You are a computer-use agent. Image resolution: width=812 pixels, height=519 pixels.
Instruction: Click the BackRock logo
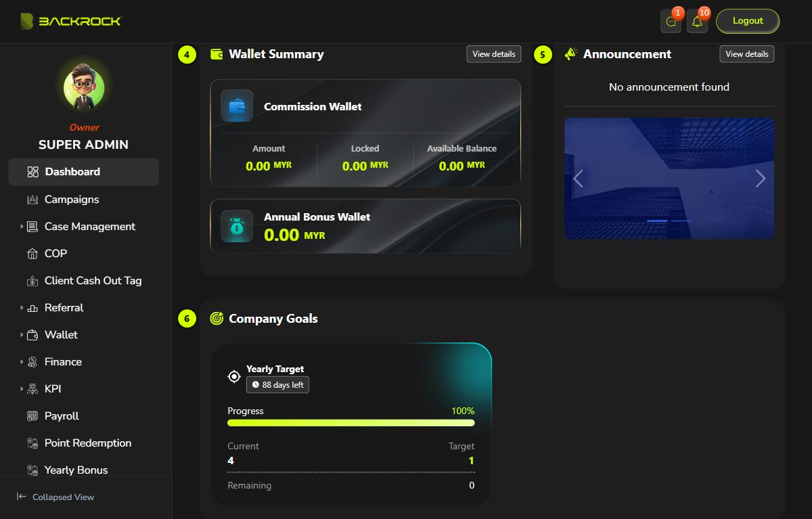click(x=71, y=21)
